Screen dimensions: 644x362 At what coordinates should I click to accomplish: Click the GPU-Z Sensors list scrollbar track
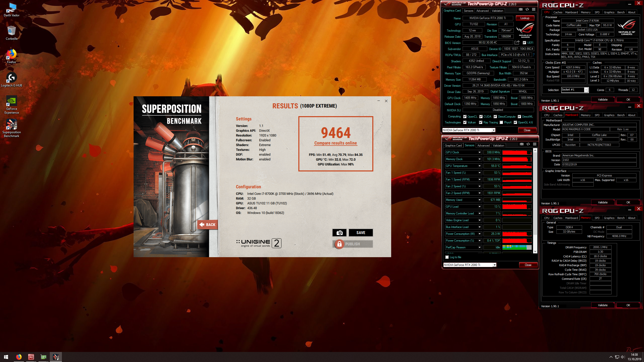click(535, 201)
